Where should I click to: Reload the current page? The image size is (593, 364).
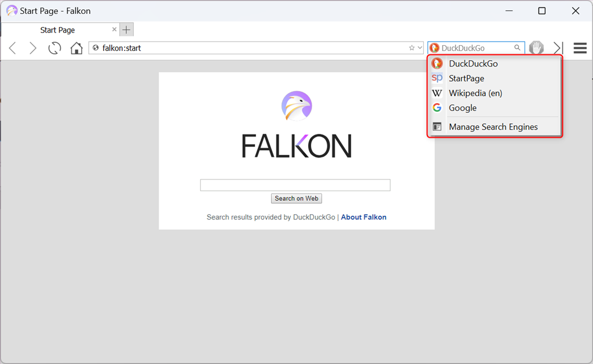(x=54, y=48)
